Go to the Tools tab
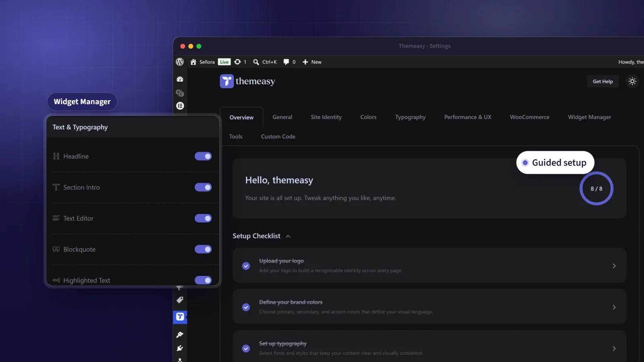Screen dimensions: 644x362 [x=236, y=136]
